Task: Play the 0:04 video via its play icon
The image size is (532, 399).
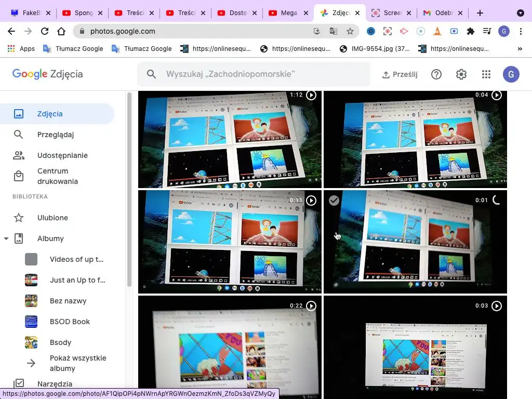Action: click(x=497, y=95)
